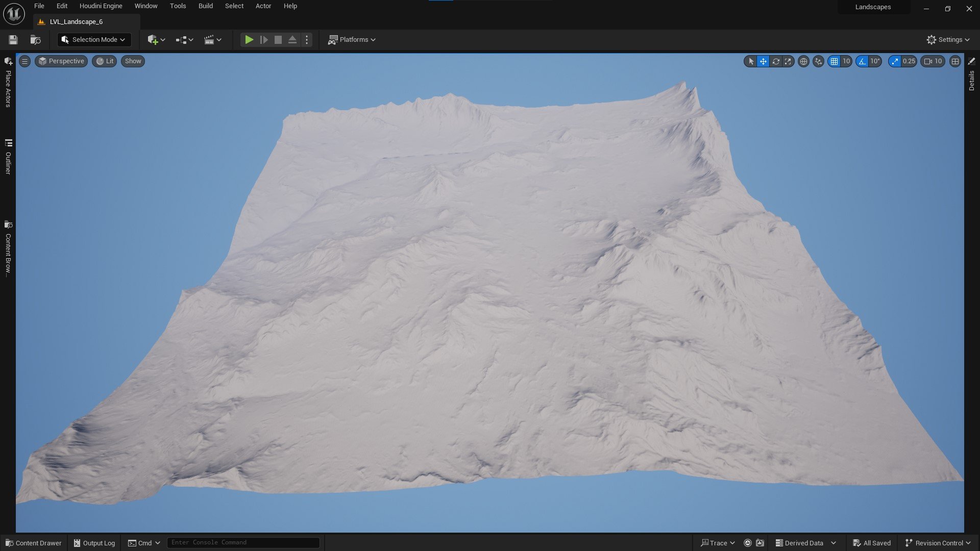Screen dimensions: 980x551
Task: Click the camera speed value 10
Action: click(938, 61)
